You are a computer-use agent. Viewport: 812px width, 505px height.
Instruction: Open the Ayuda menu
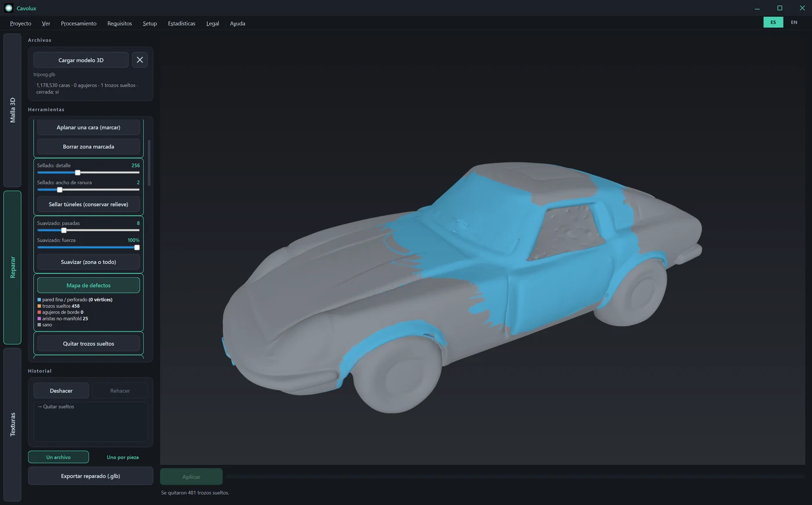237,23
